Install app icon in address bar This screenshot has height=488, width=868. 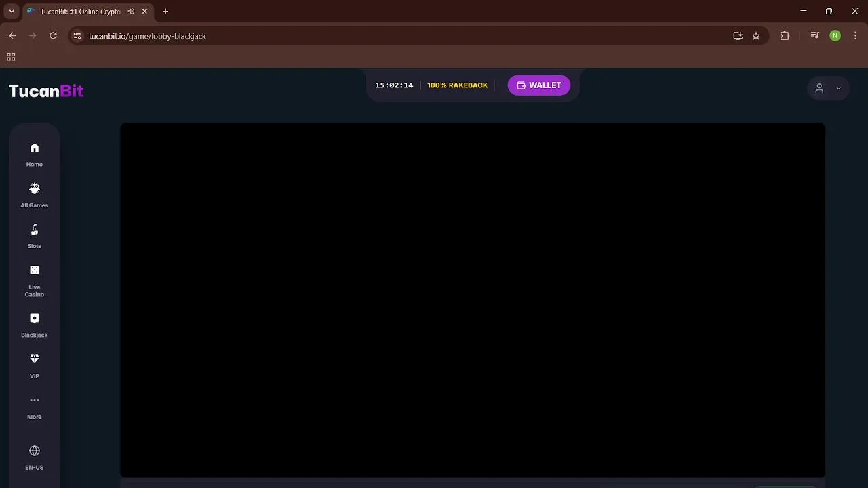tap(738, 36)
